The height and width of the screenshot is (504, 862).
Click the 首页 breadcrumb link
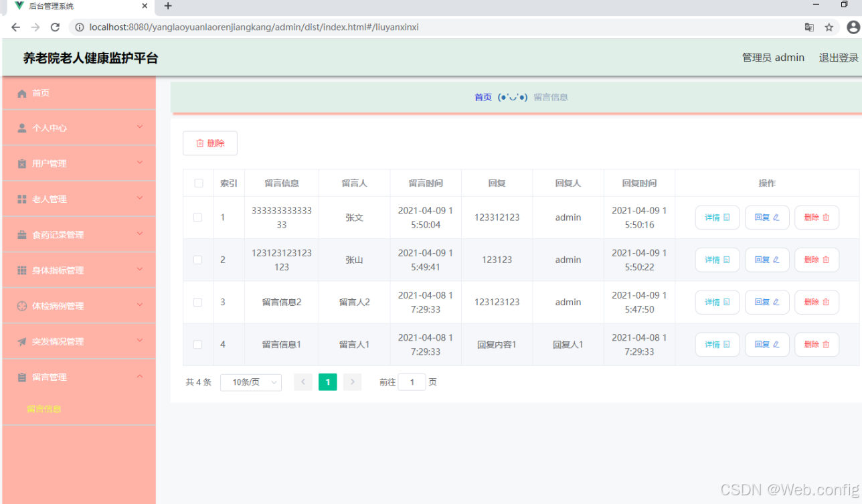483,97
